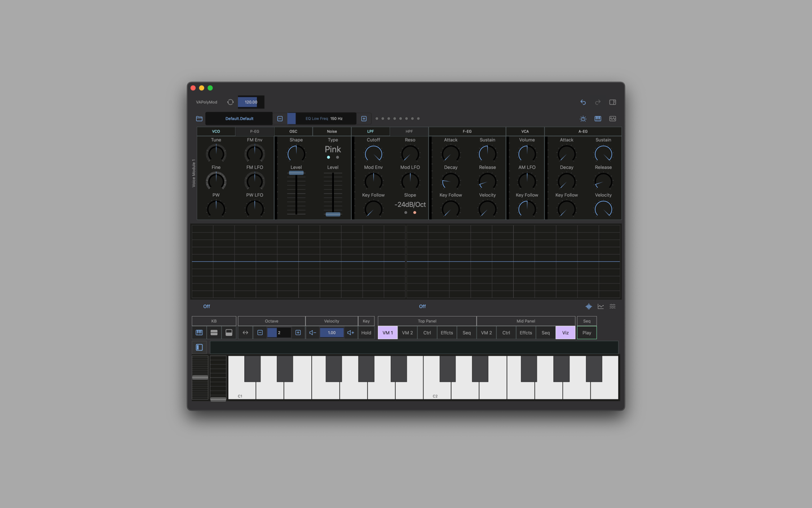Image resolution: width=812 pixels, height=508 pixels.
Task: Select first Noise Type radio dot
Action: (x=328, y=157)
